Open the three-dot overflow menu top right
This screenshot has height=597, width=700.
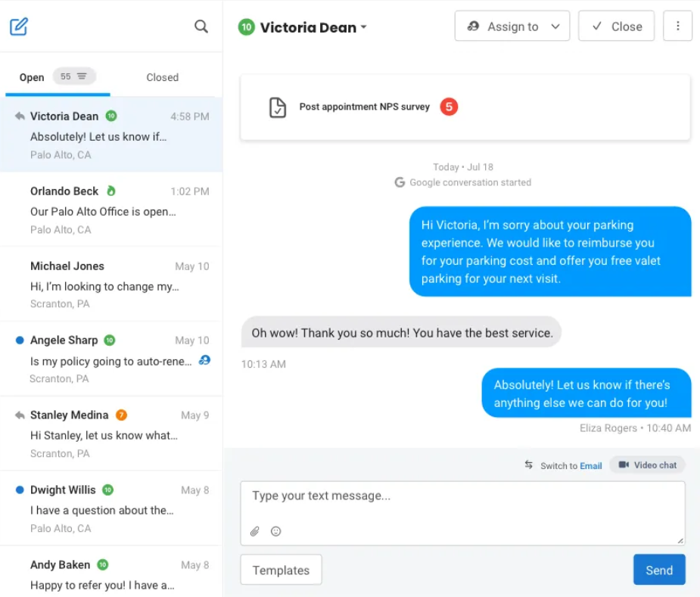click(x=677, y=25)
